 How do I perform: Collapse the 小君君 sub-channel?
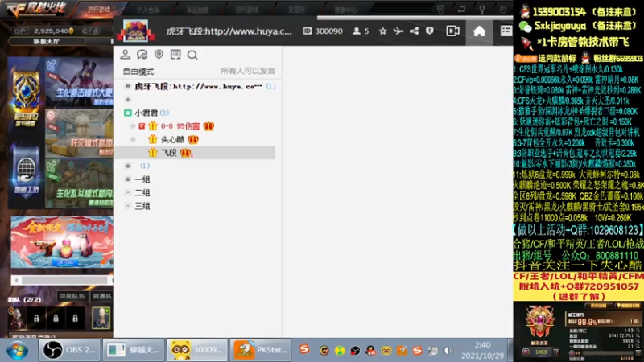click(x=128, y=113)
